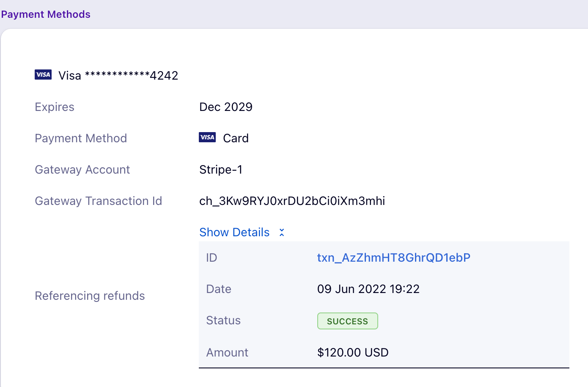Click the Dec 2029 expiry value

[226, 107]
